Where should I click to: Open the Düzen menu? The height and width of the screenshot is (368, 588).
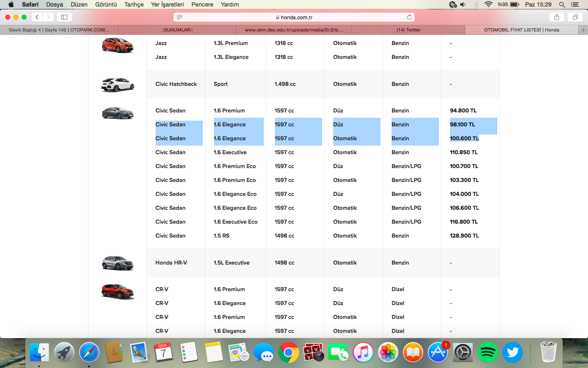79,4
